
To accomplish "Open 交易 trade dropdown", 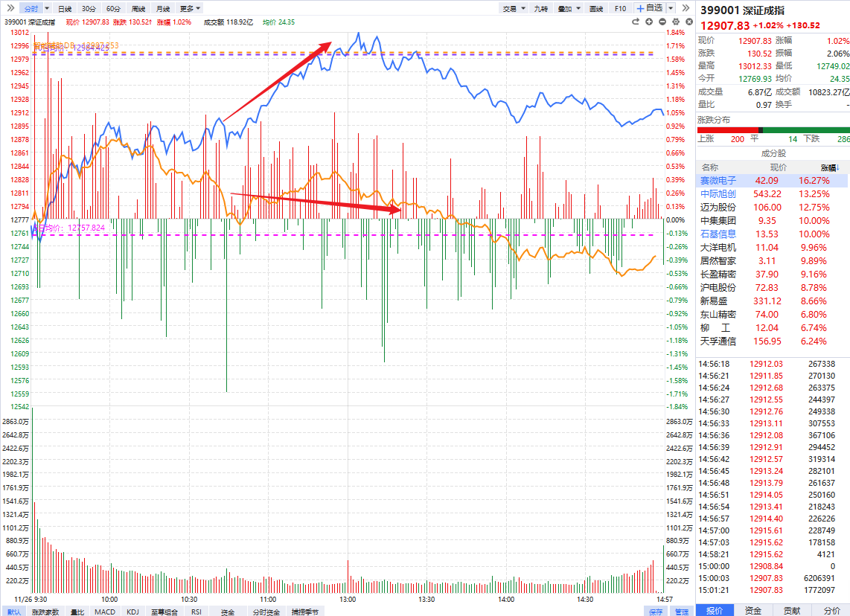I will point(514,9).
